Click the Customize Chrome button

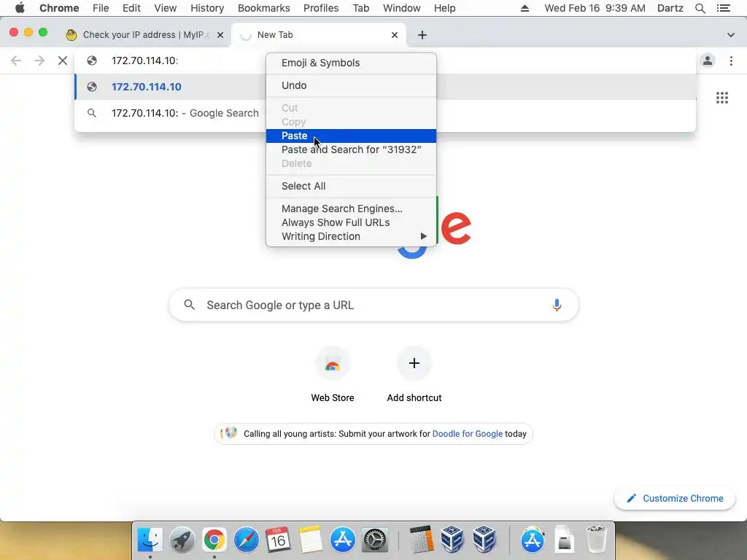(675, 498)
